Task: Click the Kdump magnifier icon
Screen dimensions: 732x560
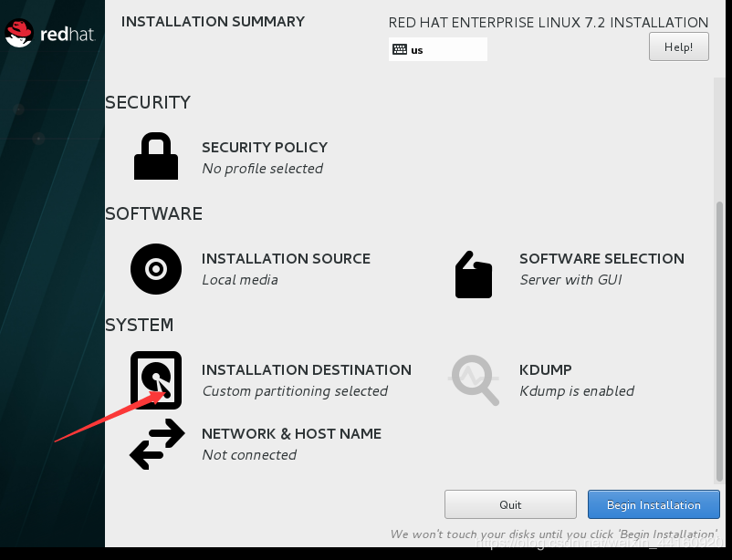Action: tap(475, 379)
